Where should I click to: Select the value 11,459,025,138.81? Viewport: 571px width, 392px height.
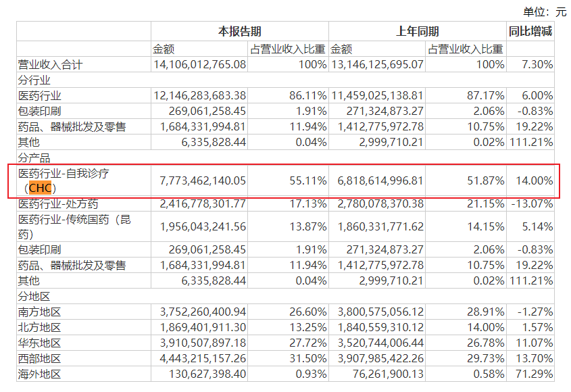click(x=377, y=95)
